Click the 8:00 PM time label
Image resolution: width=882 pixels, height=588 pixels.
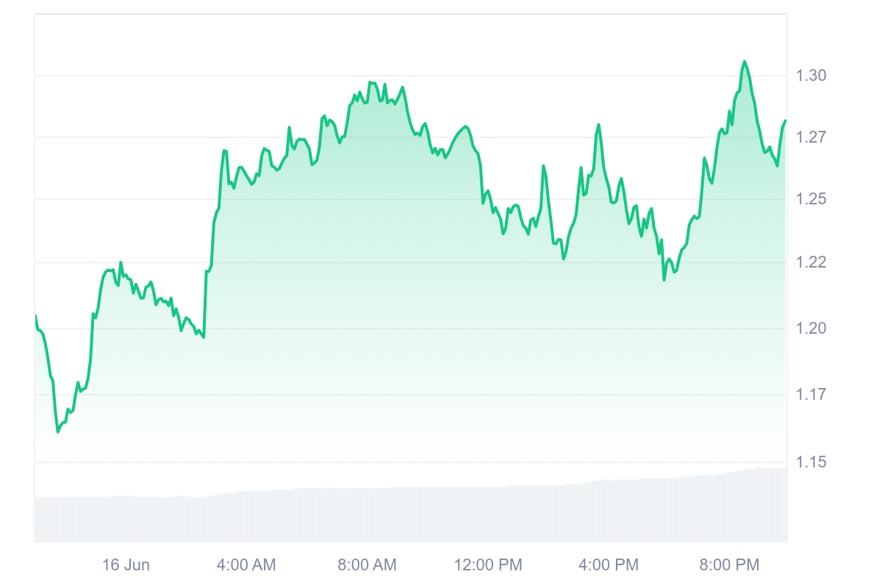728,565
